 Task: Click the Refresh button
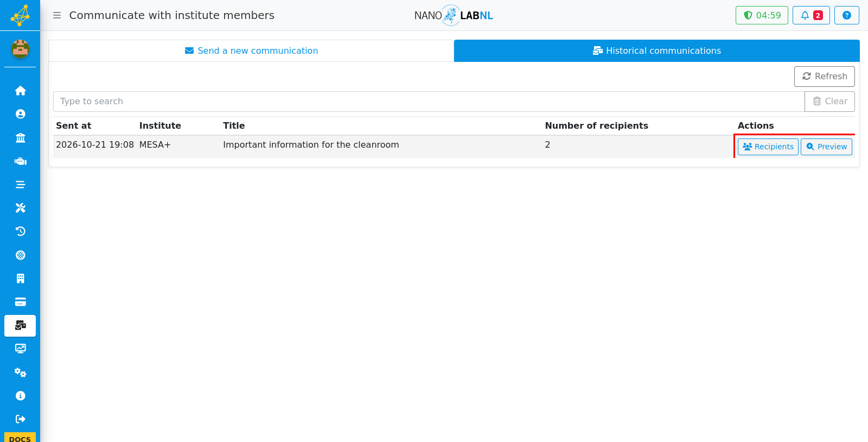point(824,77)
